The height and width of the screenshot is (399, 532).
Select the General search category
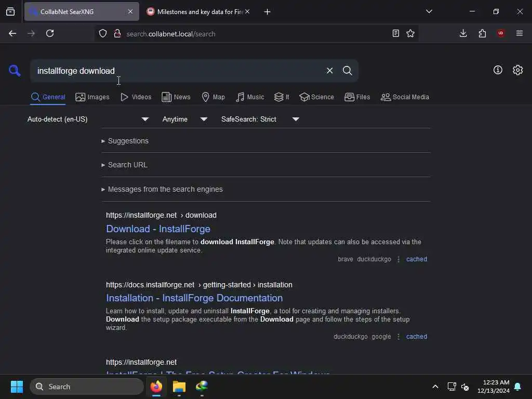[48, 97]
